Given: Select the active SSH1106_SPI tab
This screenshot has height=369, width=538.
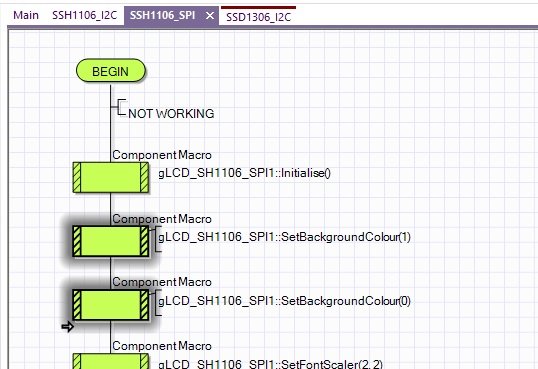Looking at the screenshot, I should click(x=162, y=15).
